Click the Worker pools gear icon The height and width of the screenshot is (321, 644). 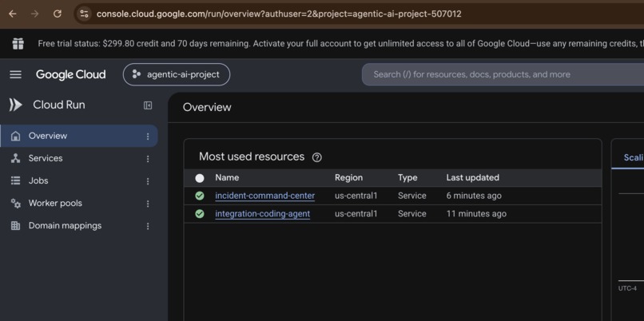pos(16,203)
